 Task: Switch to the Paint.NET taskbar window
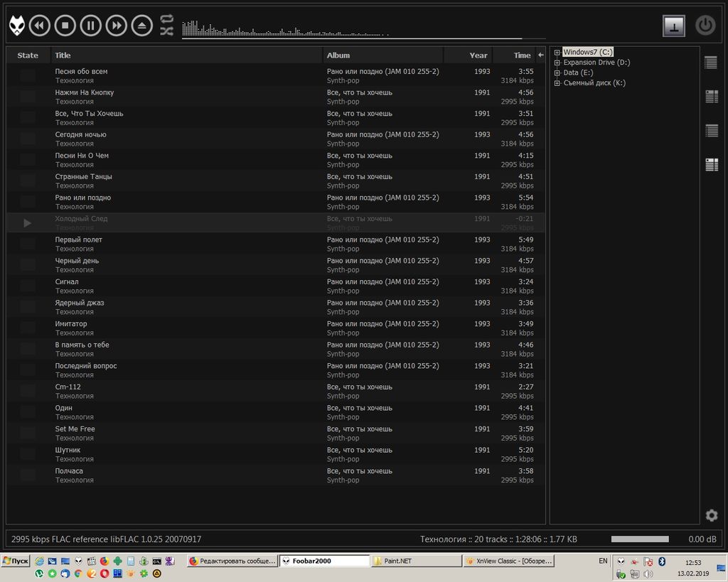(417, 561)
